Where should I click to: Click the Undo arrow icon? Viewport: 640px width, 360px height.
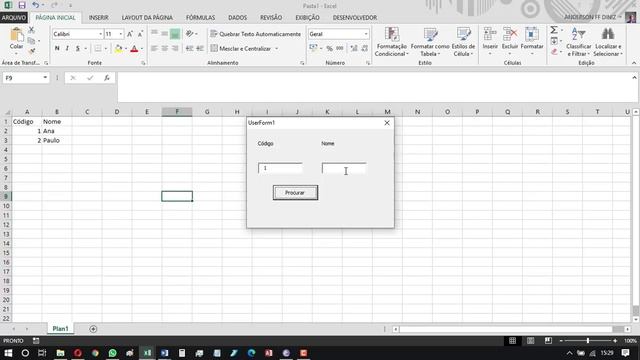36,5
